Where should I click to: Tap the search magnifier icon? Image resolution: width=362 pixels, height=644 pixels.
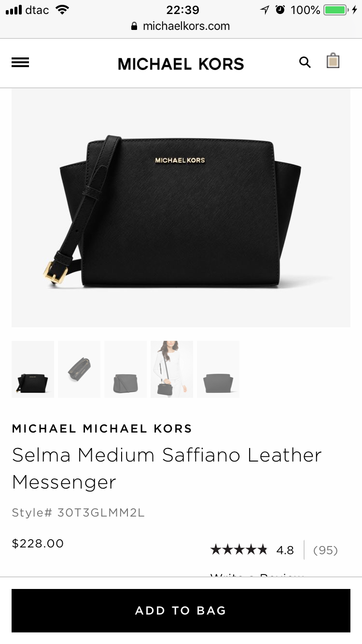click(x=305, y=62)
